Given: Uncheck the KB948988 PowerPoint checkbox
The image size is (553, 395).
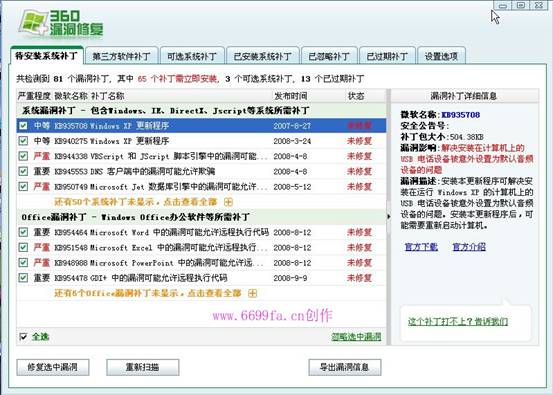Looking at the screenshot, I should tap(23, 262).
